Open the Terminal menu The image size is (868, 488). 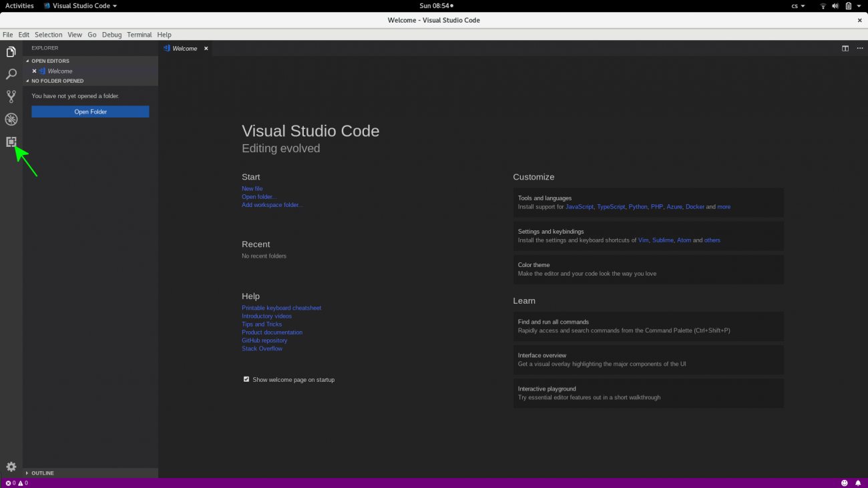click(140, 35)
